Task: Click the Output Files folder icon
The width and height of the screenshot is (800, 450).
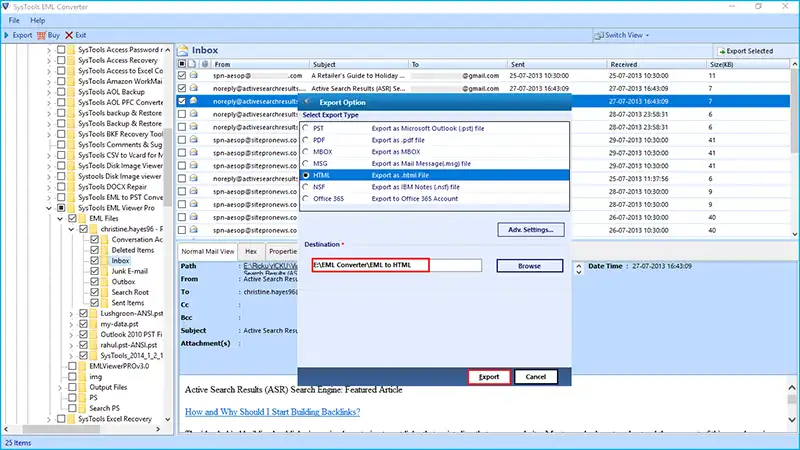Action: pyautogui.click(x=82, y=387)
